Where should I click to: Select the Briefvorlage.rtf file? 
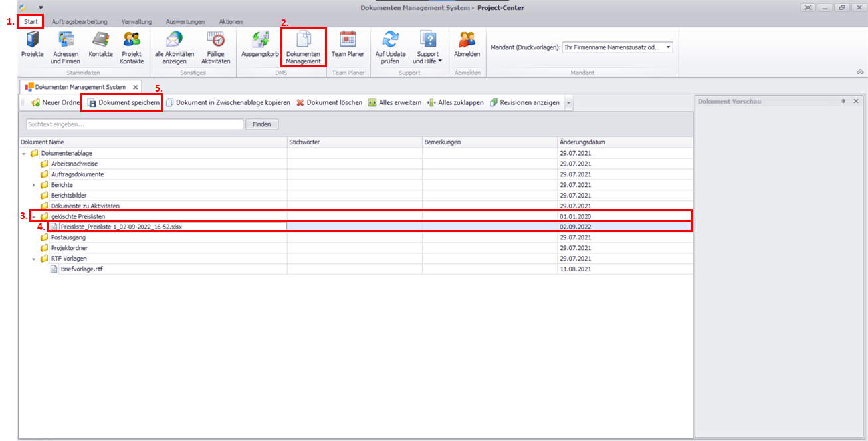[x=81, y=269]
